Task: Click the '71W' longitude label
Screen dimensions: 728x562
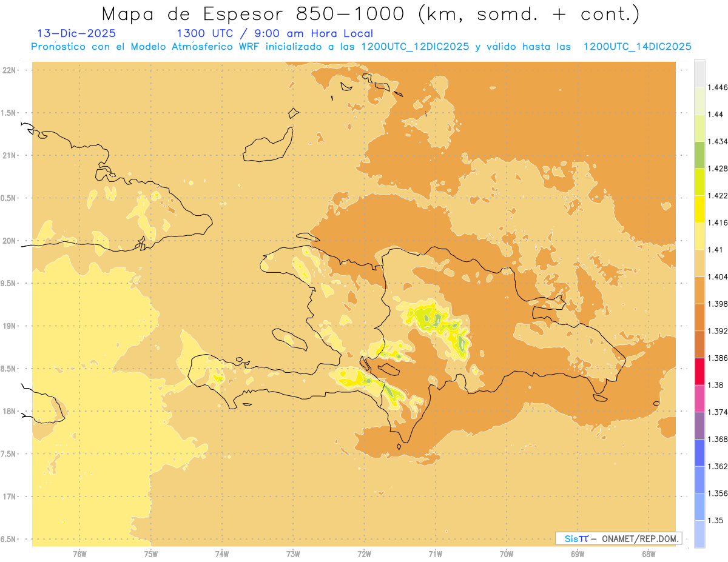Action: (x=435, y=554)
